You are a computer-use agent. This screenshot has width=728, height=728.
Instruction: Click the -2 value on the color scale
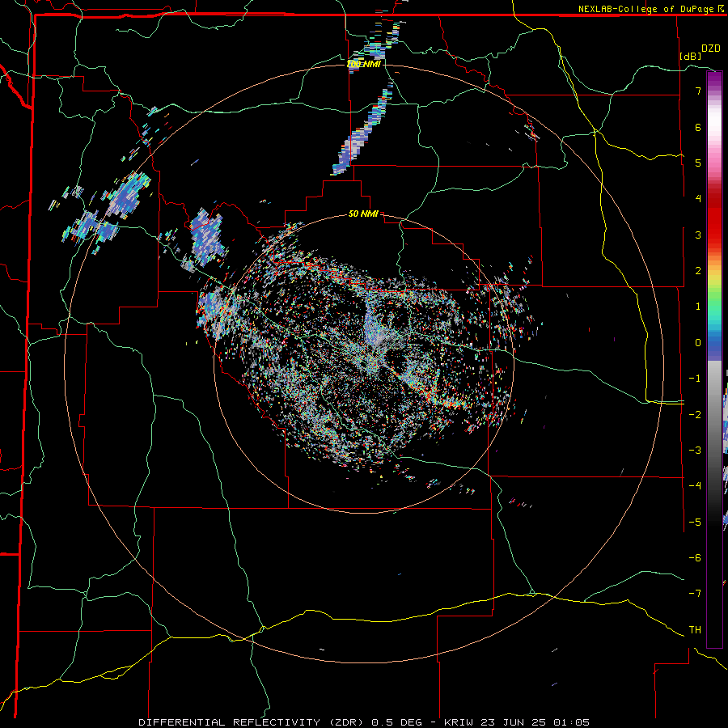[x=695, y=415]
